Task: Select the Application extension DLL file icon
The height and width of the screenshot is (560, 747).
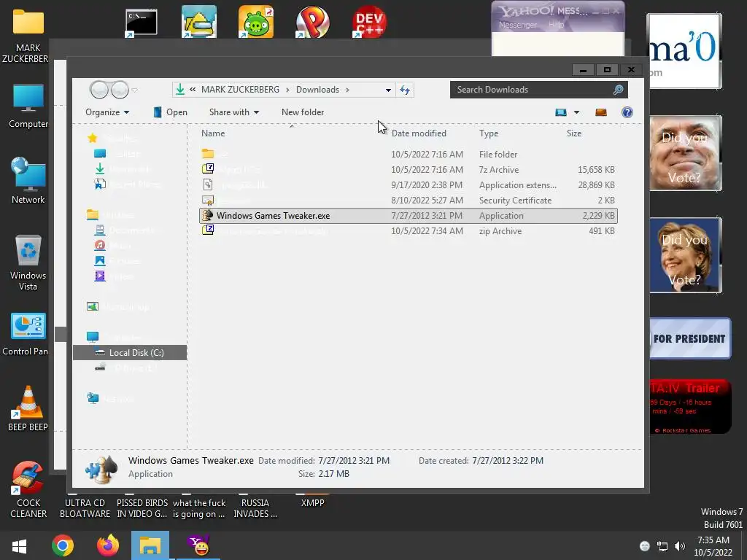Action: click(x=208, y=184)
